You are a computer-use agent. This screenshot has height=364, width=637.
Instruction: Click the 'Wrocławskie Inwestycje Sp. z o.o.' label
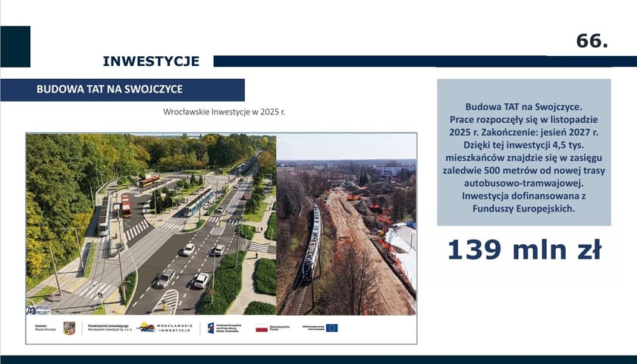point(110,328)
